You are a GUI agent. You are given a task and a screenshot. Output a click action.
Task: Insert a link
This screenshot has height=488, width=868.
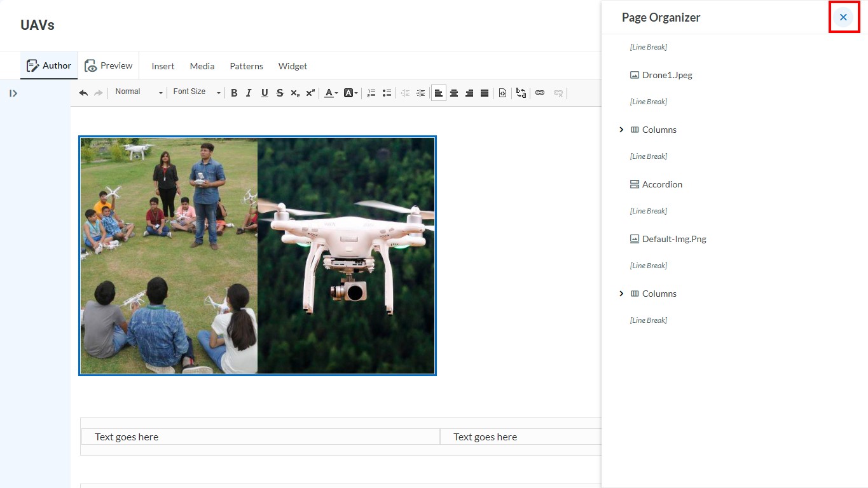(x=540, y=93)
